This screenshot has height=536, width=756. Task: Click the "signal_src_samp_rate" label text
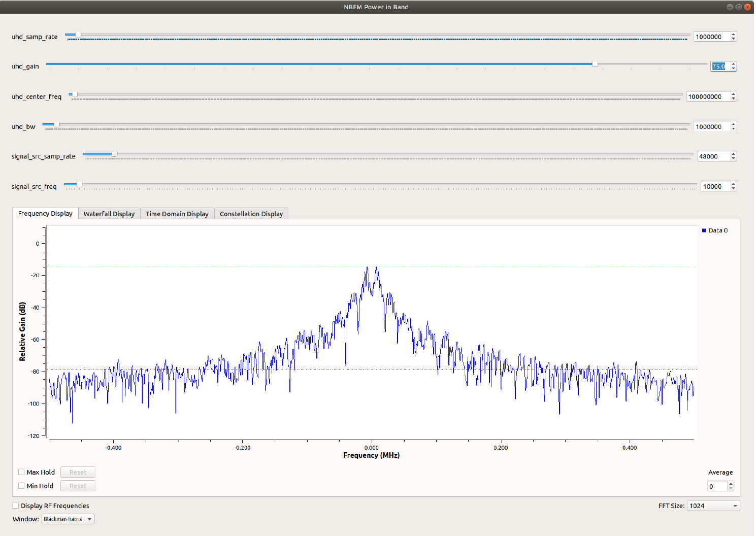point(44,156)
